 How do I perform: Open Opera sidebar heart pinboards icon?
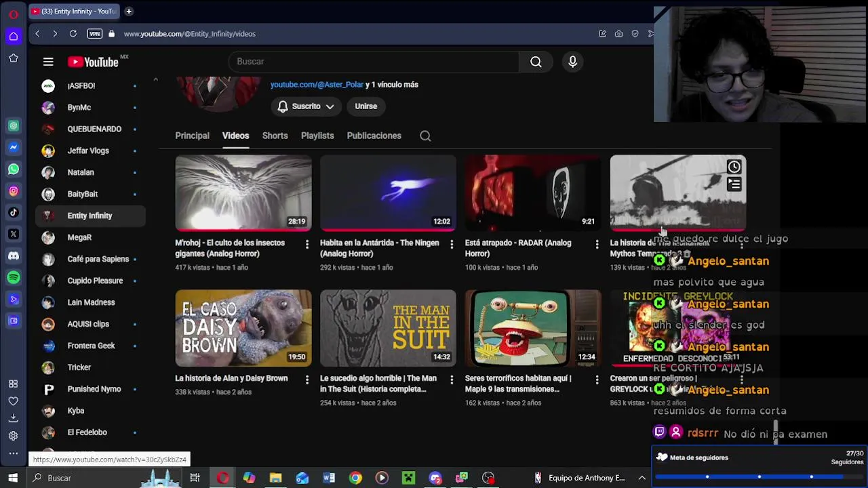pos(14,401)
